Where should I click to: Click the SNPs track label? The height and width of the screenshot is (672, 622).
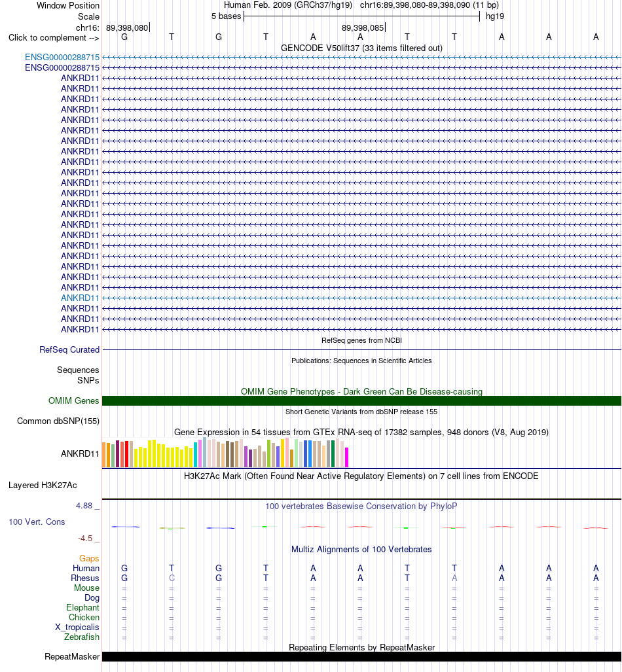88,381
